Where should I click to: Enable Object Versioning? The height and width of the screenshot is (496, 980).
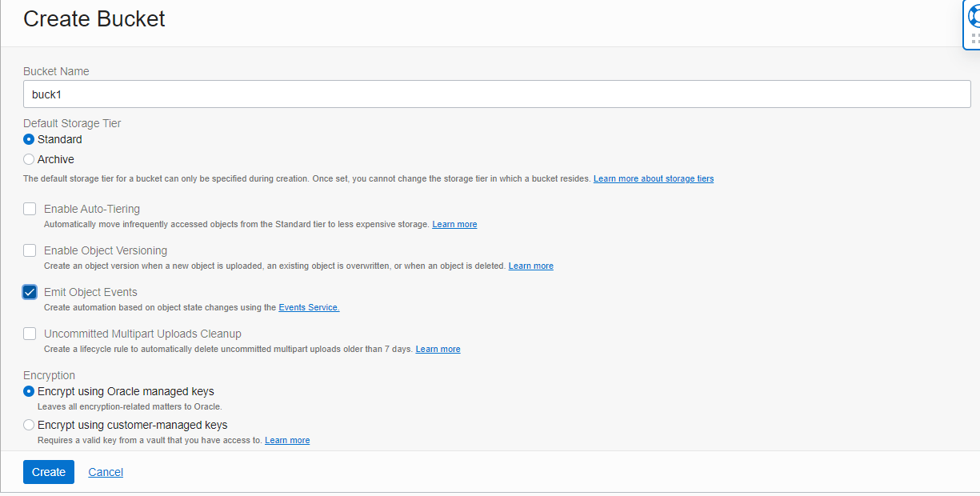[30, 250]
